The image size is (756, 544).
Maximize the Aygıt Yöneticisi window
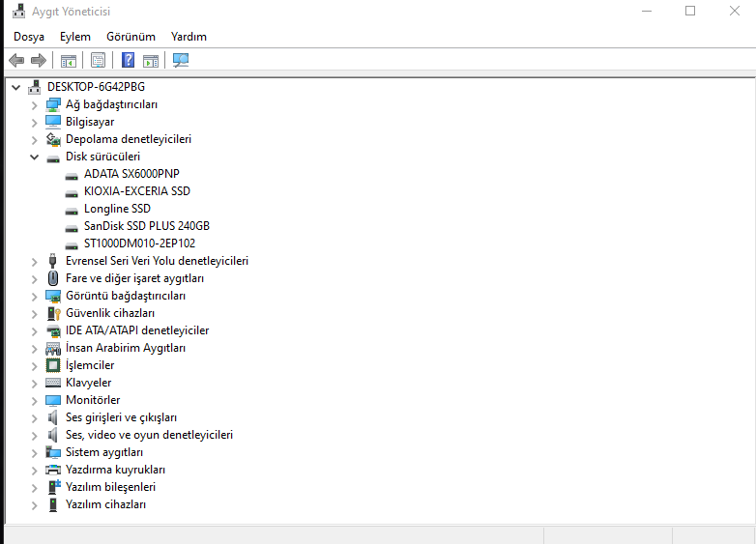pos(690,11)
